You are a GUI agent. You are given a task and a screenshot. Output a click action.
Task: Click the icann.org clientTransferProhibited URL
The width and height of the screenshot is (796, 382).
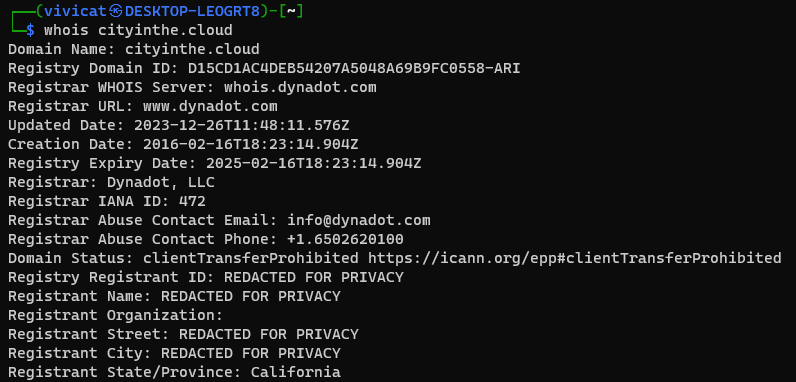[575, 259]
